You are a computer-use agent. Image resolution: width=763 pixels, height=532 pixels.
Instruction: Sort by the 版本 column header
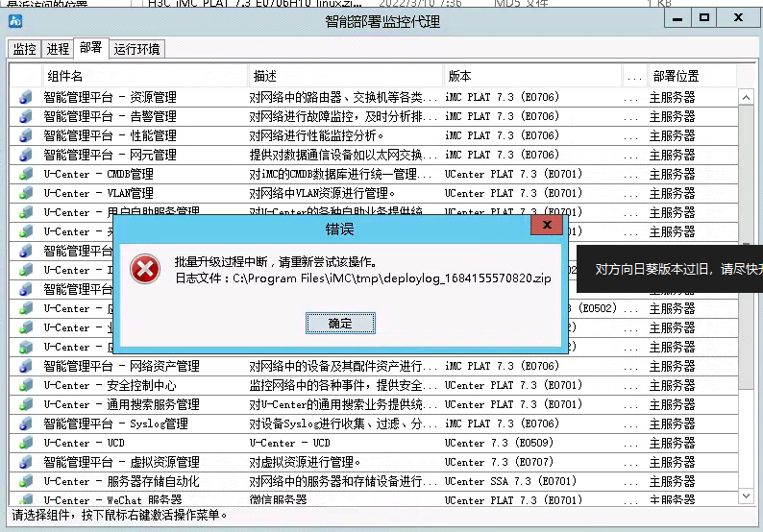pos(532,77)
